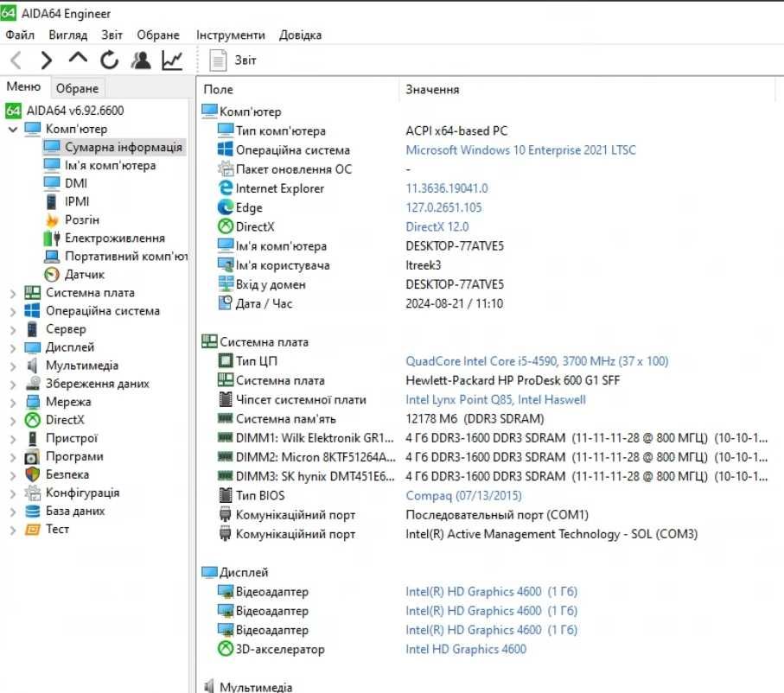Click the Мультимедіа speaker icon in tree
Viewport: 784px width, 693px height.
33,366
